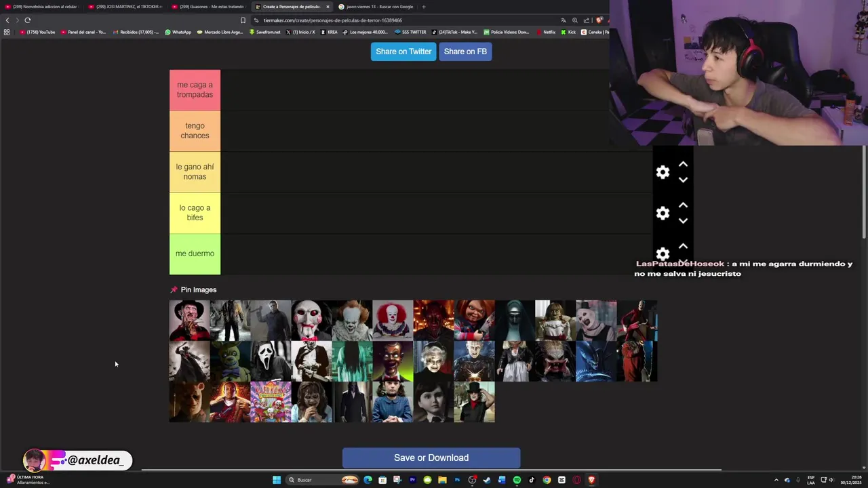Switch to 'Nomofobia adiccion al celular' tab
The width and height of the screenshot is (868, 488).
point(42,7)
